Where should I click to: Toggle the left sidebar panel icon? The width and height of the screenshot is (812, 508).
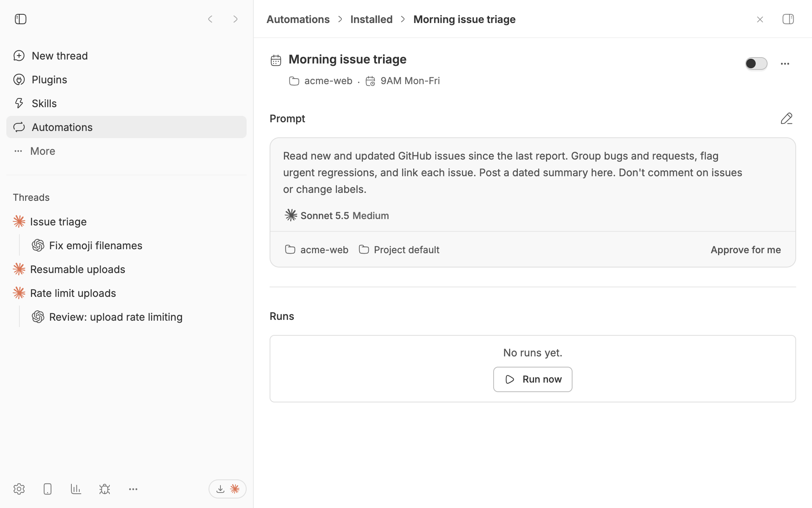point(21,19)
